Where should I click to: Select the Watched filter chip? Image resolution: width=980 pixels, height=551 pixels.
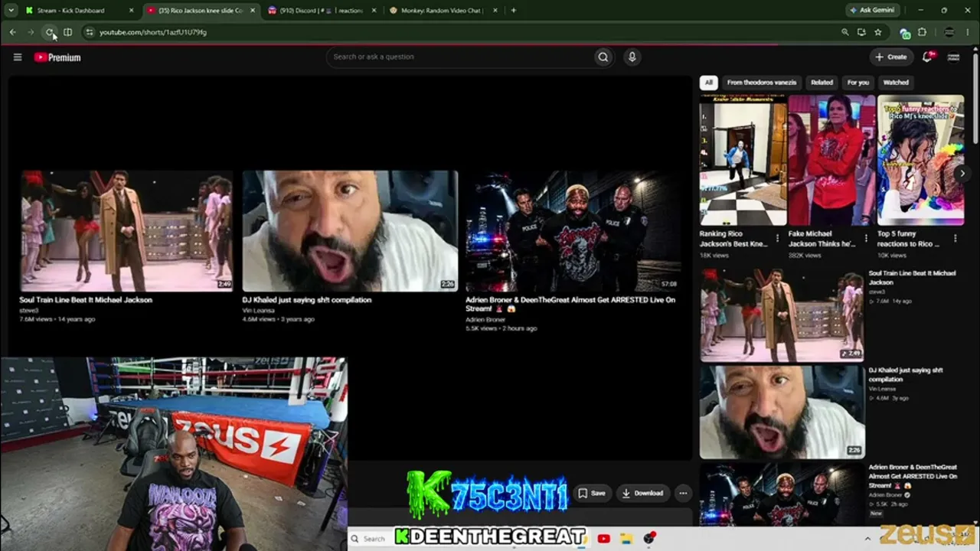click(x=896, y=83)
